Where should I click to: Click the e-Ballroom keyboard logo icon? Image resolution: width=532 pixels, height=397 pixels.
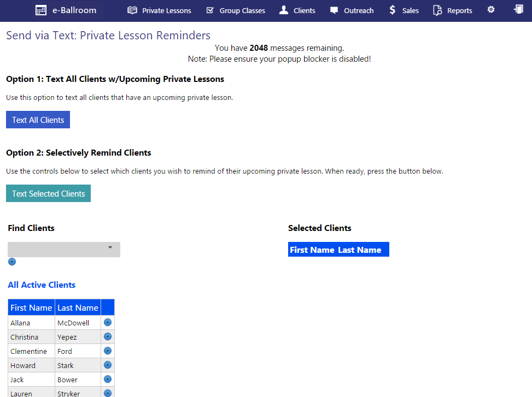(41, 10)
